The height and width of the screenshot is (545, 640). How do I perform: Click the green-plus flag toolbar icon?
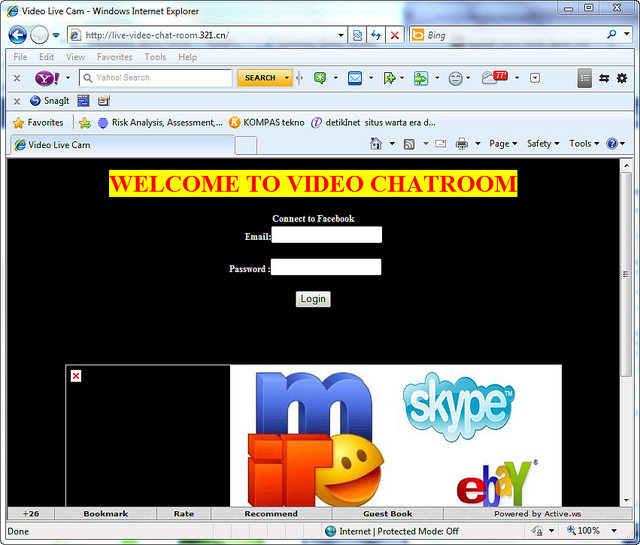(x=389, y=78)
